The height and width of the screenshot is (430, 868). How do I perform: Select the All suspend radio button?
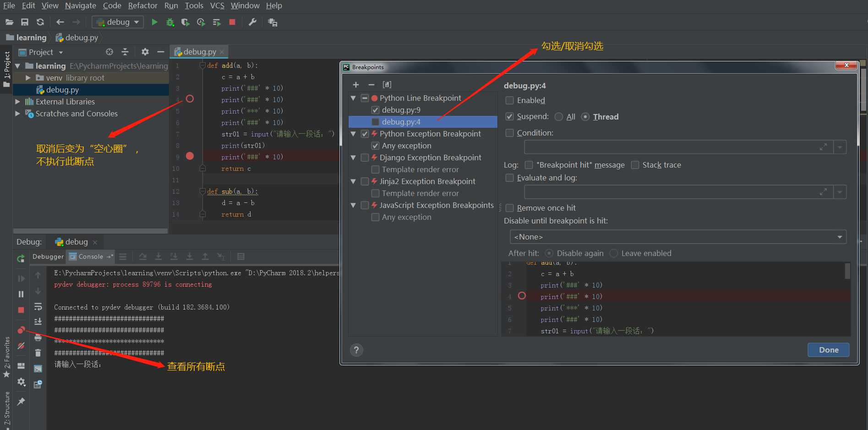click(x=559, y=117)
